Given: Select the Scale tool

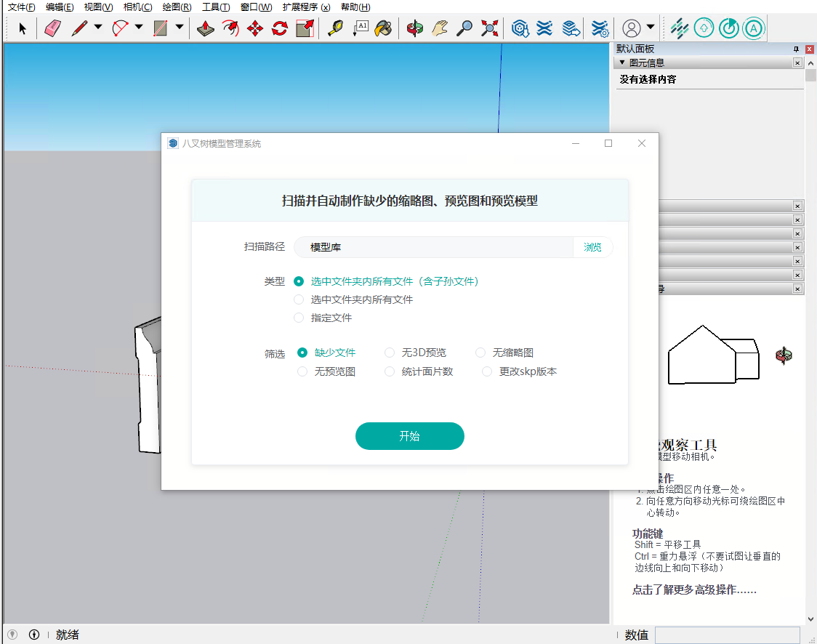Looking at the screenshot, I should click(x=305, y=28).
